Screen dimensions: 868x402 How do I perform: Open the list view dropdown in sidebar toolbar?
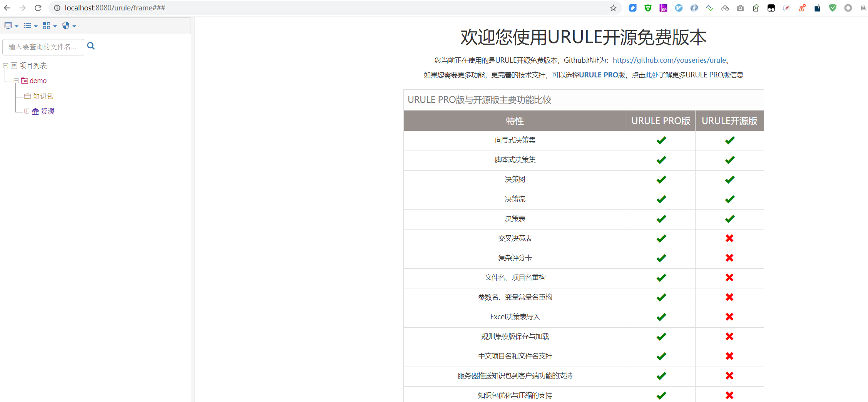(30, 26)
